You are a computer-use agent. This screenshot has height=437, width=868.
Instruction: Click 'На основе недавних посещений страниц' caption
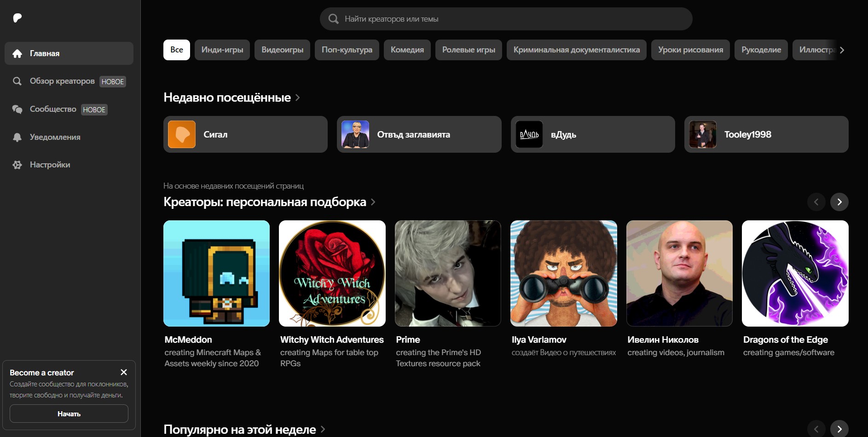click(x=233, y=186)
